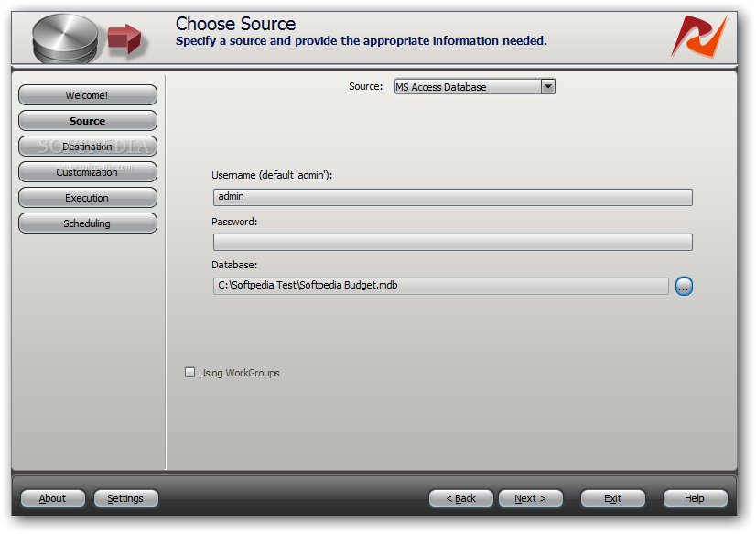The image size is (756, 534).
Task: Open Help from the bottom bar
Action: click(x=695, y=498)
